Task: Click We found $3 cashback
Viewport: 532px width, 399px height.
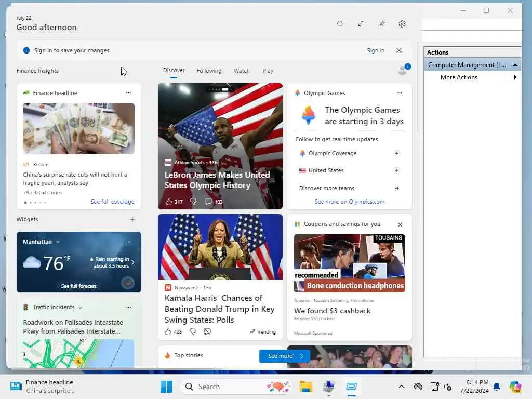Action: pyautogui.click(x=332, y=311)
